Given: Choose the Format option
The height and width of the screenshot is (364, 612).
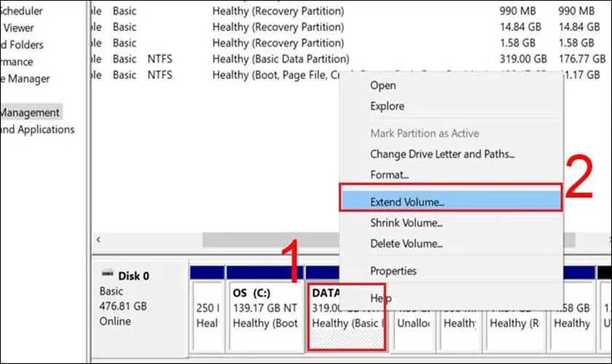Looking at the screenshot, I should [x=389, y=175].
